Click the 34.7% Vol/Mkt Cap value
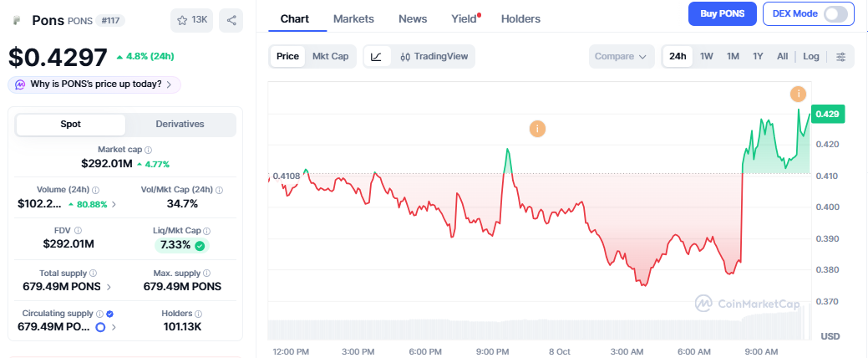Viewport: 868px width, 358px height. click(182, 203)
